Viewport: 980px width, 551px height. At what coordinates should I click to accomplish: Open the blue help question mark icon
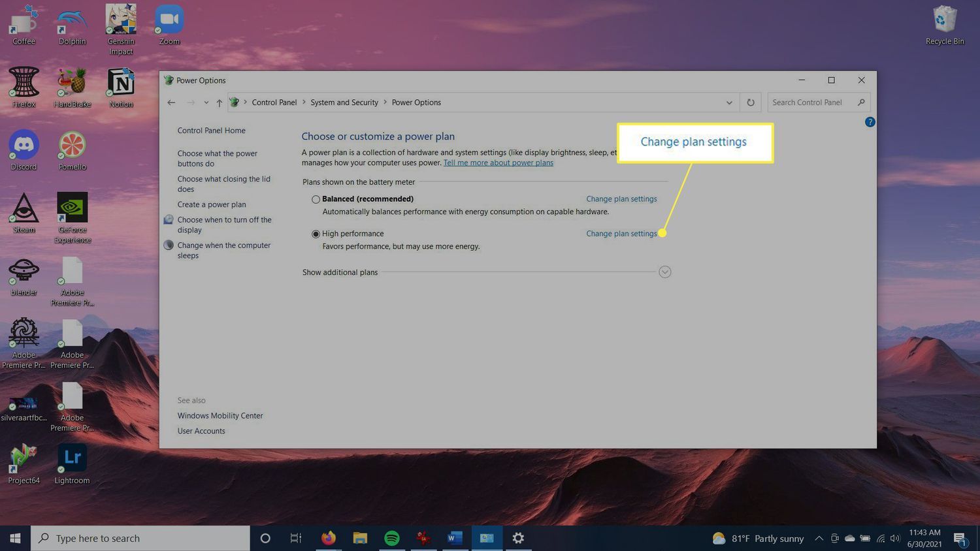tap(870, 122)
